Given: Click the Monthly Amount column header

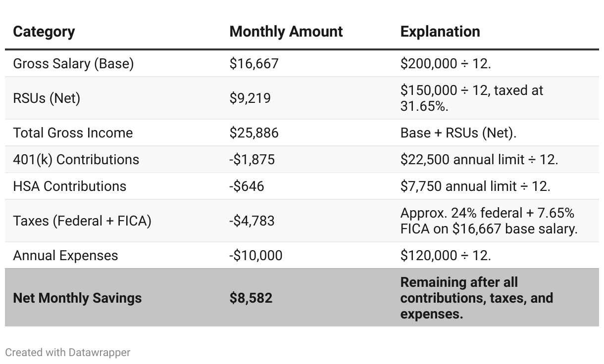Looking at the screenshot, I should (286, 32).
